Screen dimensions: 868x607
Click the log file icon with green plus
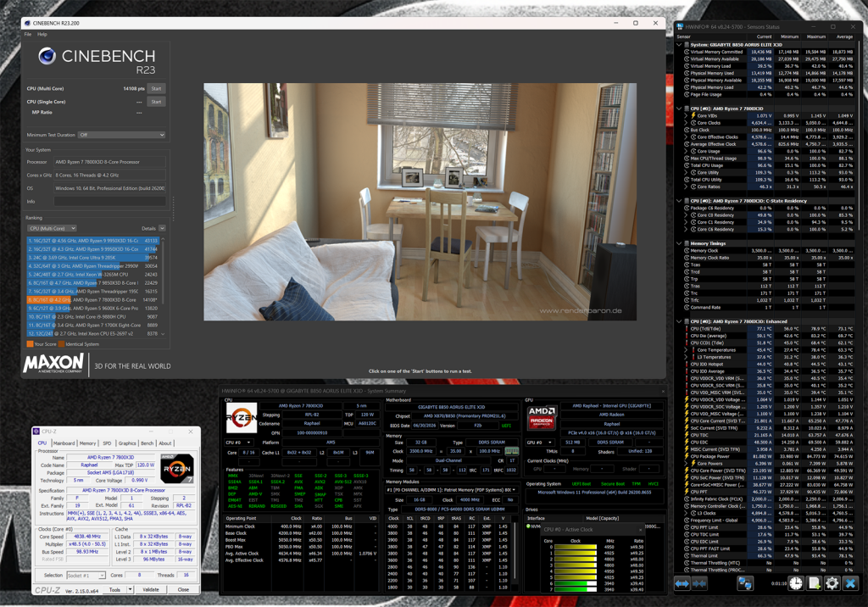(814, 583)
